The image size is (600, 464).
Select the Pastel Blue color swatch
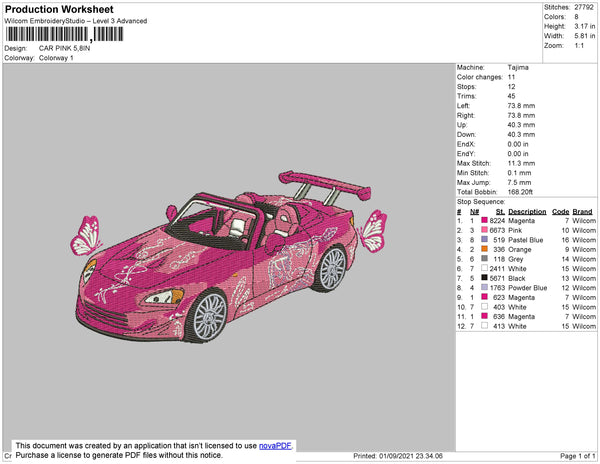(485, 240)
